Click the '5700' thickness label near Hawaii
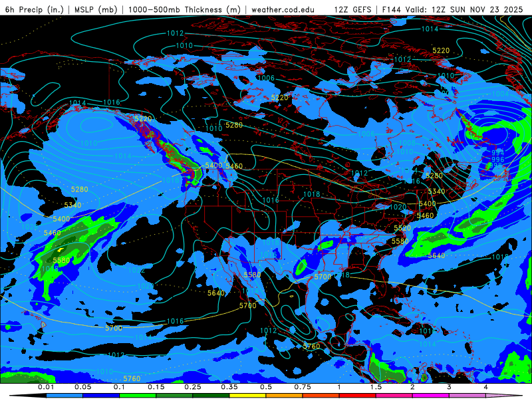This screenshot has width=532, height=399. [x=114, y=328]
